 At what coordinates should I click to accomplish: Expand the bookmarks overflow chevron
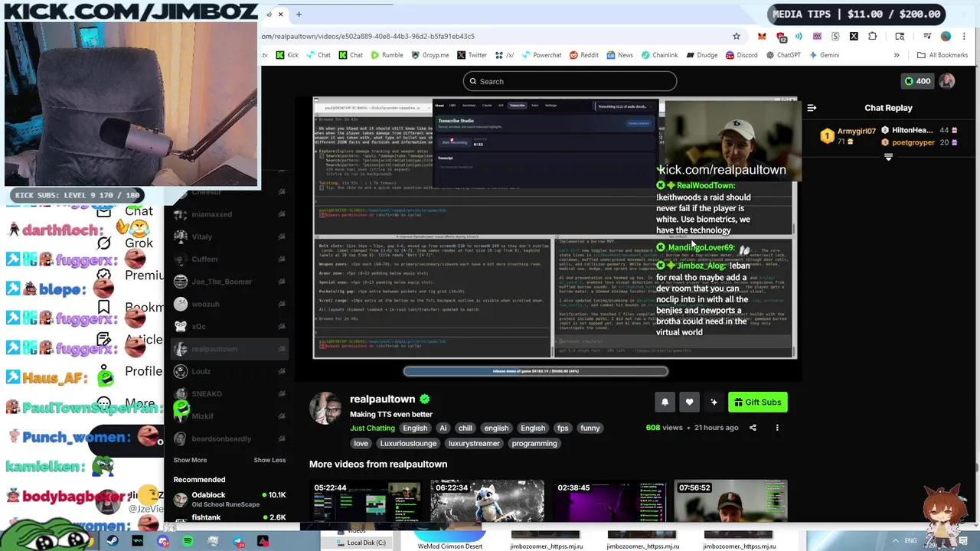pyautogui.click(x=897, y=55)
